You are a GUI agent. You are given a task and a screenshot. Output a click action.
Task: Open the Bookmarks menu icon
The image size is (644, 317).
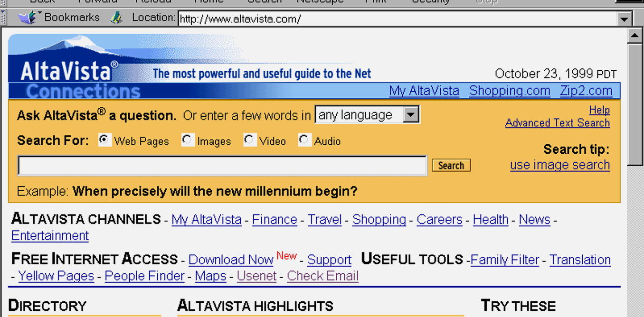[x=28, y=18]
